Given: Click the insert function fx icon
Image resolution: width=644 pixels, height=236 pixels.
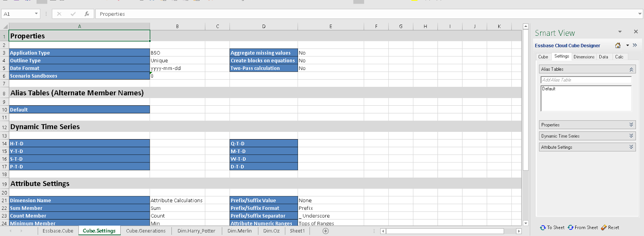Looking at the screenshot, I should 87,14.
